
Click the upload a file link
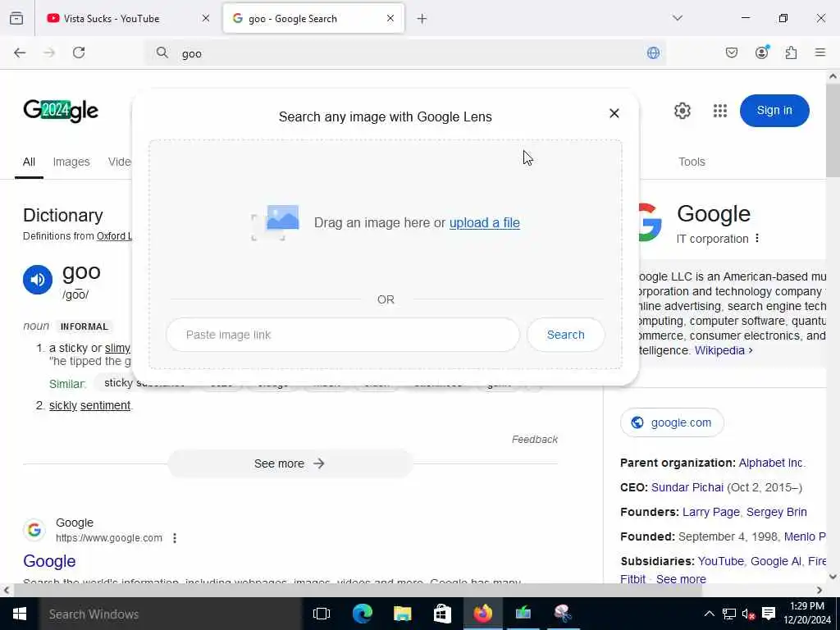click(484, 223)
